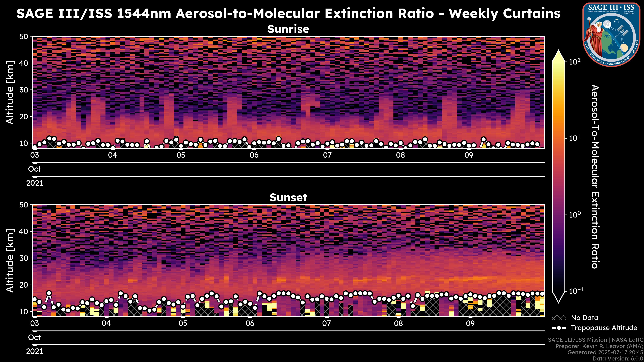Click the 09 date tick on Sunrise axis
This screenshot has height=362, width=644.
pos(469,155)
